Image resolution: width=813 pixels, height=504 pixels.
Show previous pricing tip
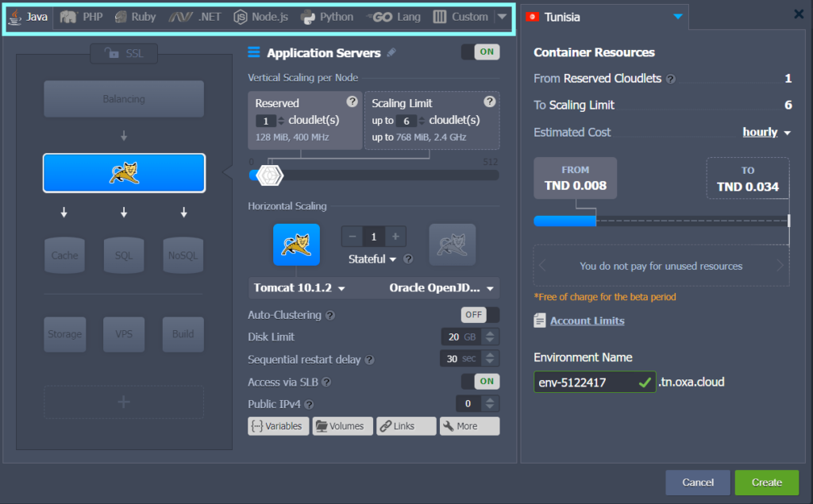coord(542,266)
